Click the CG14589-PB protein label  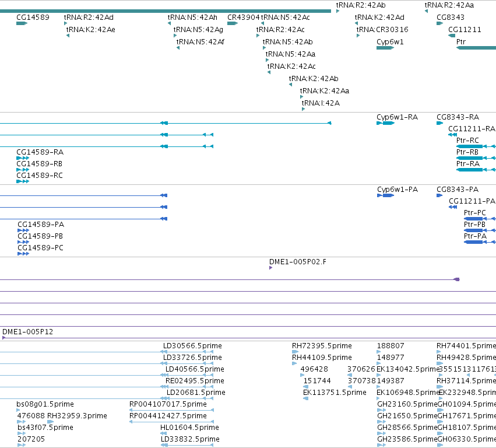(x=40, y=236)
